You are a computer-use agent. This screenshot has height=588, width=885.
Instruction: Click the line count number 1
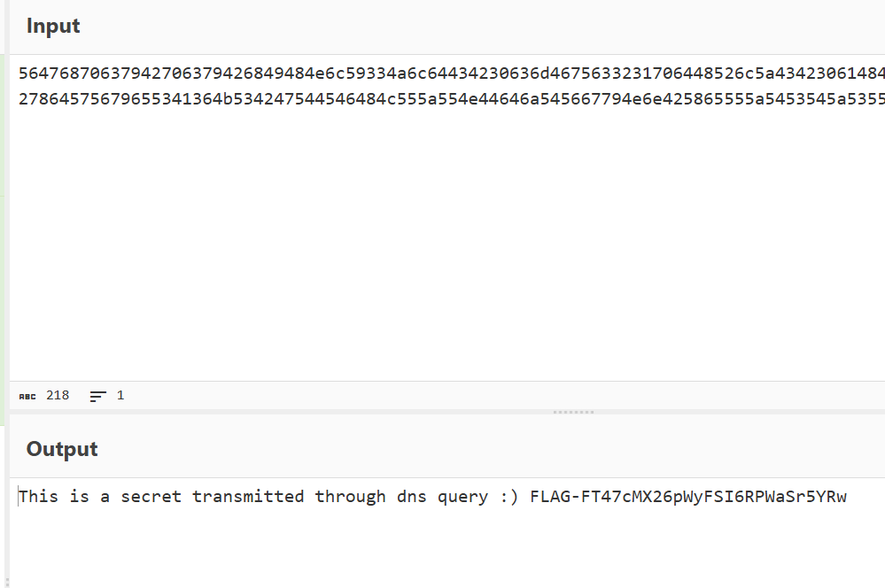pyautogui.click(x=120, y=396)
